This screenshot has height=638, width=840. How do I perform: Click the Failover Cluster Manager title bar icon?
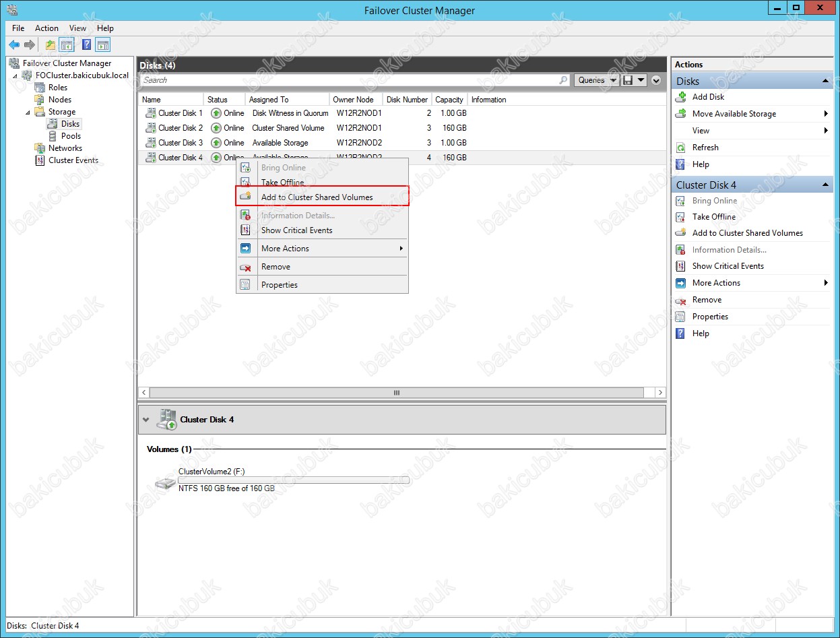pyautogui.click(x=12, y=10)
